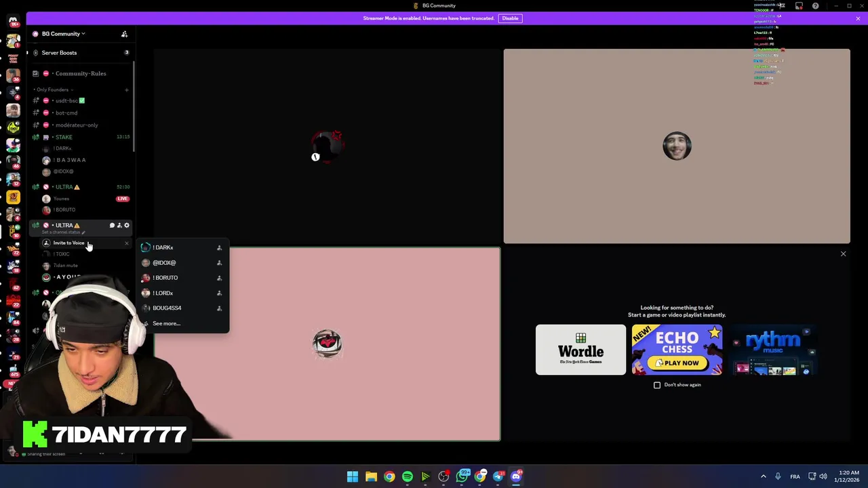868x488 pixels.
Task: Click ! LORDx name in invite popup
Action: pyautogui.click(x=163, y=293)
